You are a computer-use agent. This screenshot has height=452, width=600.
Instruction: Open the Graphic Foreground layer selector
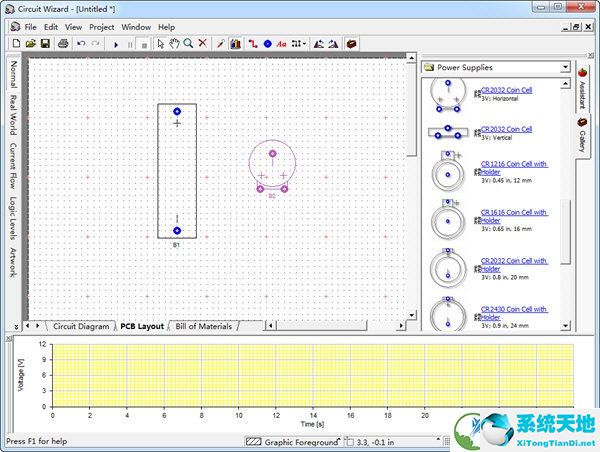tap(293, 442)
